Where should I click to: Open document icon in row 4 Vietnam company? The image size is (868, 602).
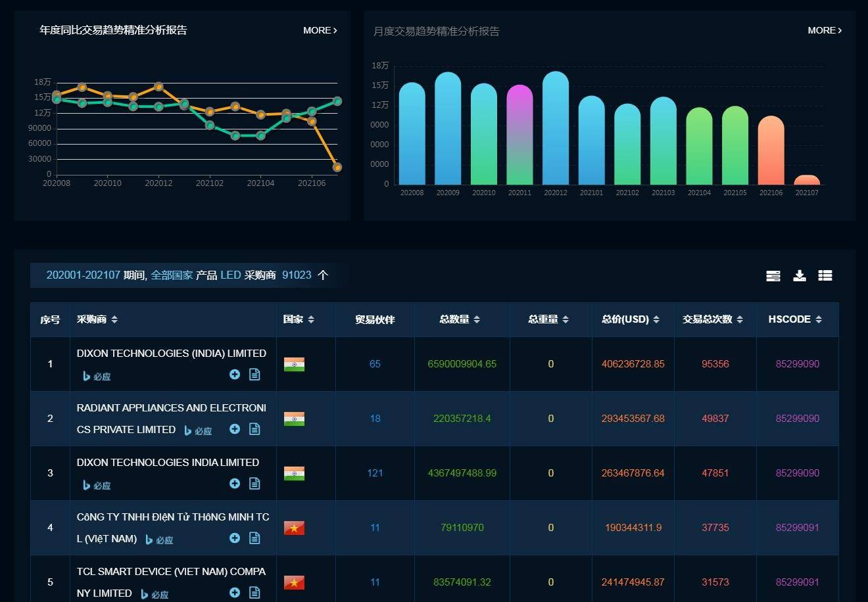pos(254,538)
